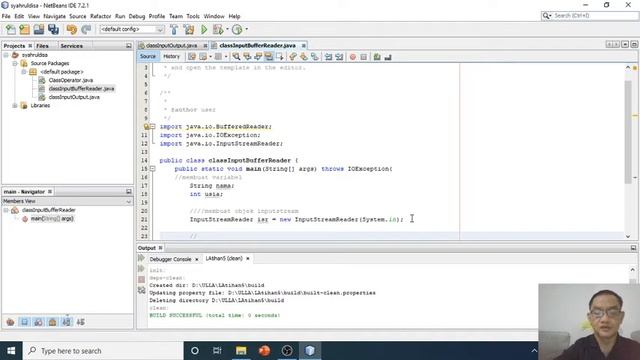Click the Stop icon in Output sidebar
The width and height of the screenshot is (640, 360).
[x=141, y=279]
